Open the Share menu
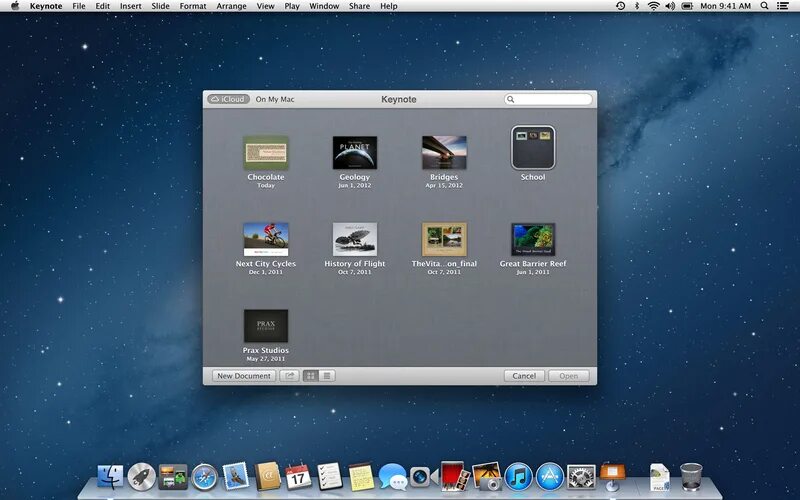800x500 pixels. coord(359,6)
